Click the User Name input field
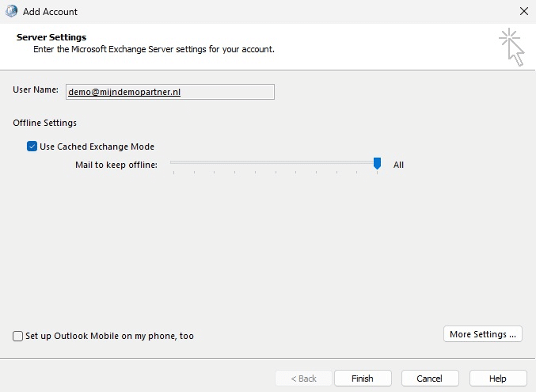536x392 pixels. coord(170,92)
